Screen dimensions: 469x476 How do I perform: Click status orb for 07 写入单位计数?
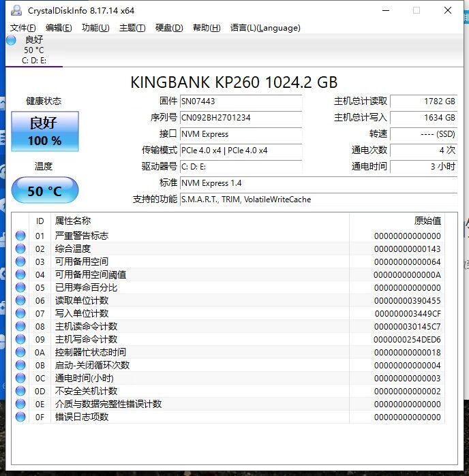[20, 313]
